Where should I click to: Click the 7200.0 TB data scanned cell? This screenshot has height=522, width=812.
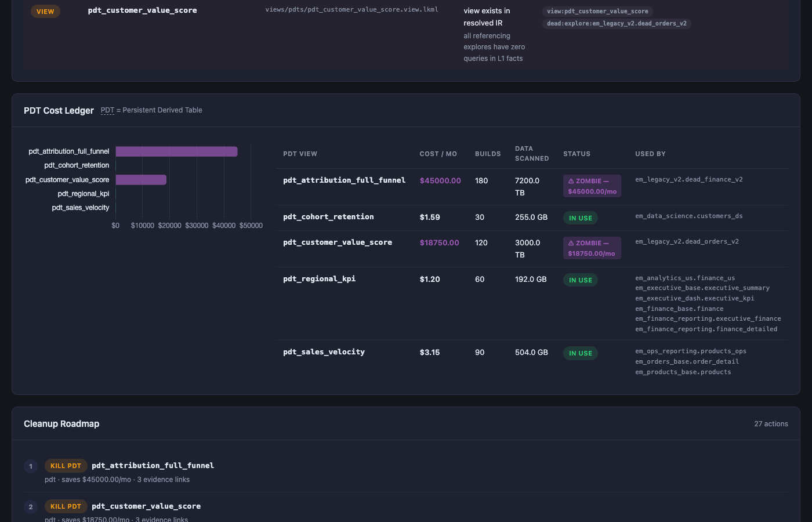(x=527, y=187)
